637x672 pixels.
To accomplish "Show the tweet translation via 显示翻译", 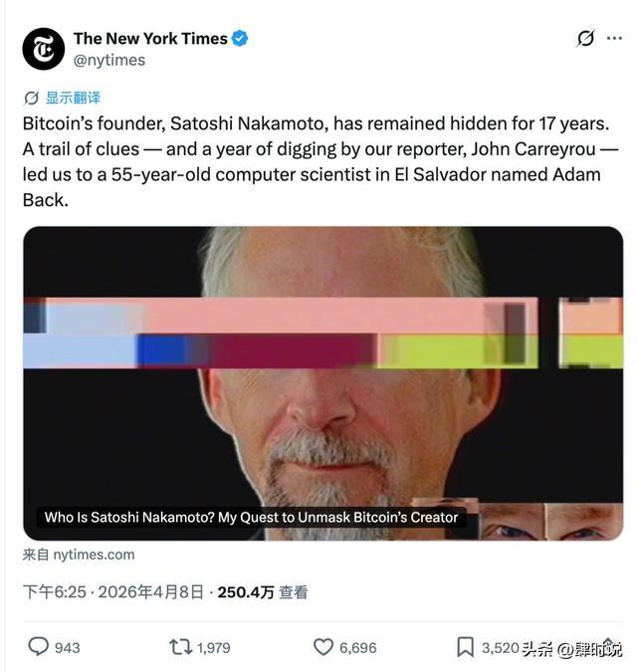I will point(73,98).
